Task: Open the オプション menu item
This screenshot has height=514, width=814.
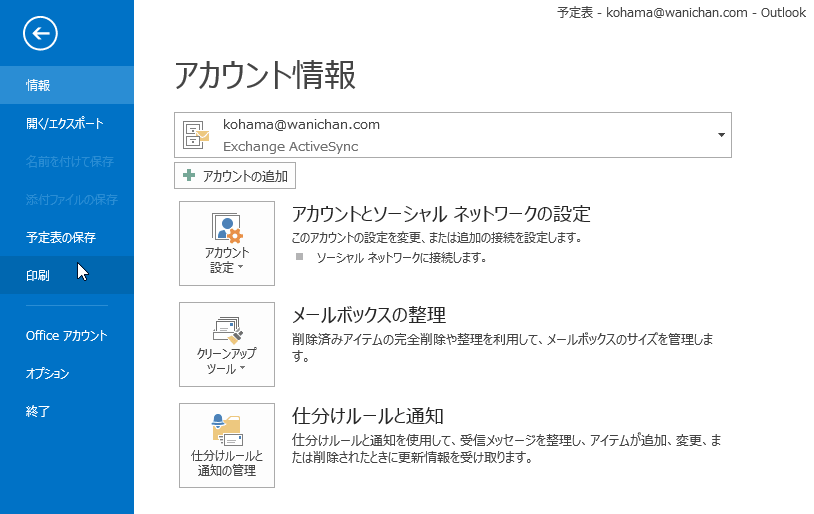Action: pyautogui.click(x=67, y=373)
